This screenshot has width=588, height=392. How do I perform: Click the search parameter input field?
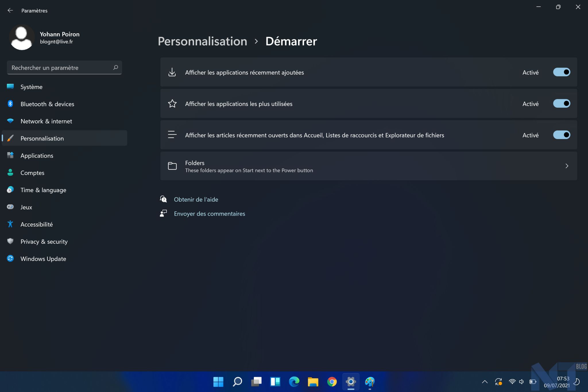pos(60,67)
